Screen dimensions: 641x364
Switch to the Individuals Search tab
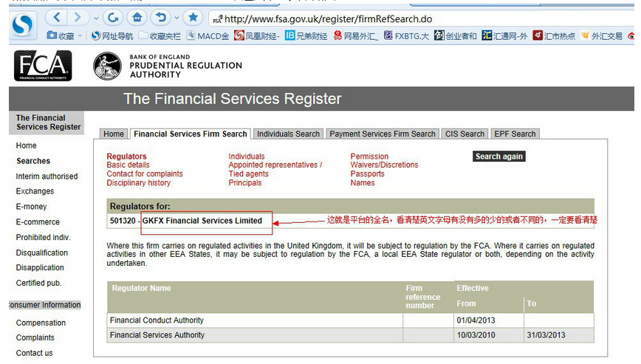pyautogui.click(x=288, y=134)
